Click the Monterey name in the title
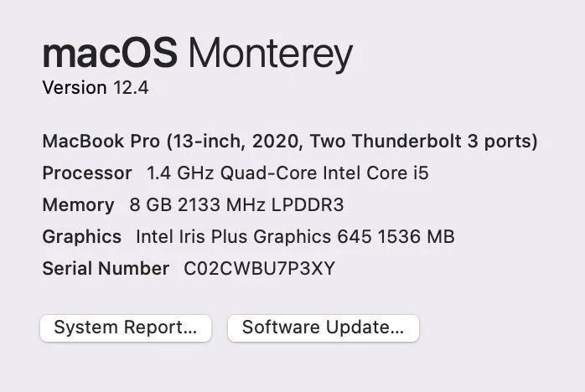The height and width of the screenshot is (392, 585). click(270, 54)
